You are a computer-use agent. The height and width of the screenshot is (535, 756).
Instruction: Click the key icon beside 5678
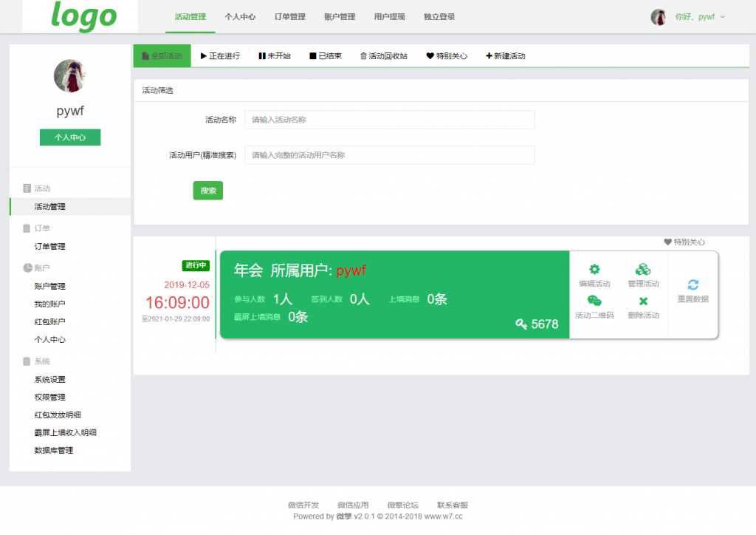click(521, 324)
